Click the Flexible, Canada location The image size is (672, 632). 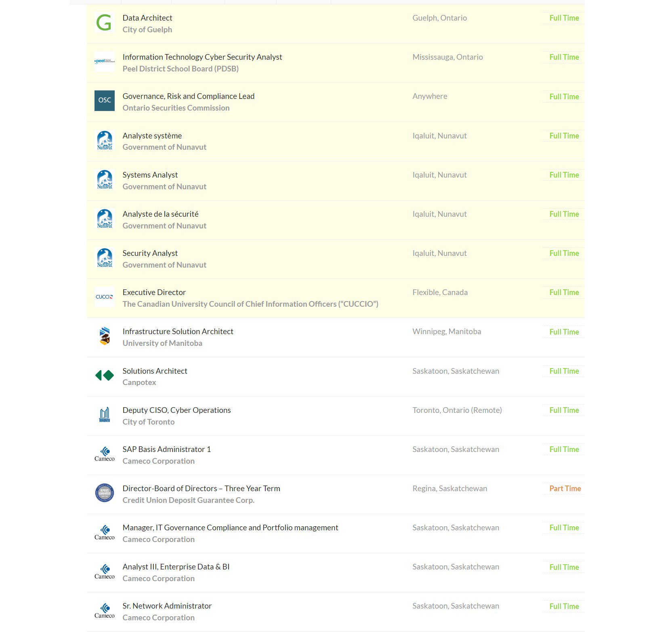(440, 292)
